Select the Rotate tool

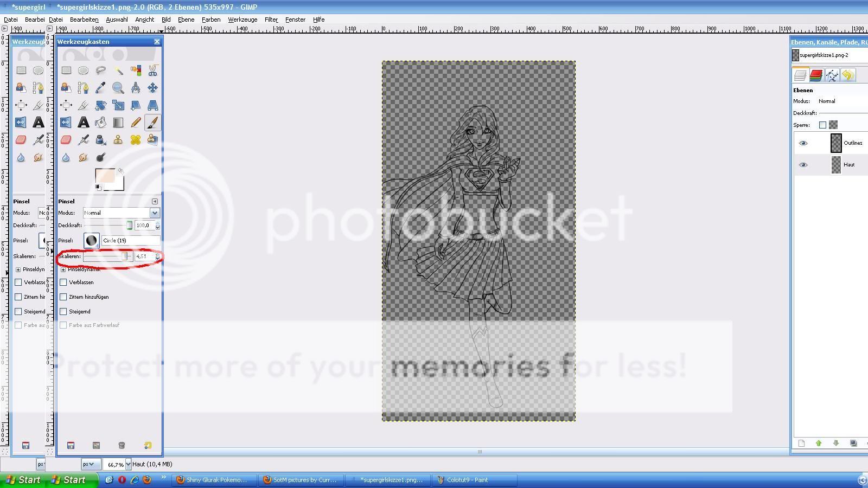point(101,105)
